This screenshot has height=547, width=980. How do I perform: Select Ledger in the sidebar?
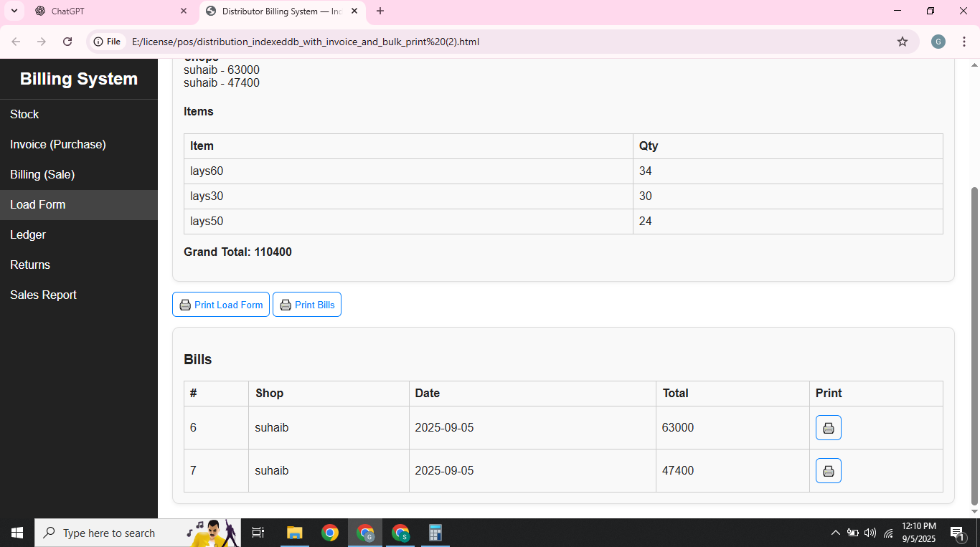pyautogui.click(x=28, y=234)
